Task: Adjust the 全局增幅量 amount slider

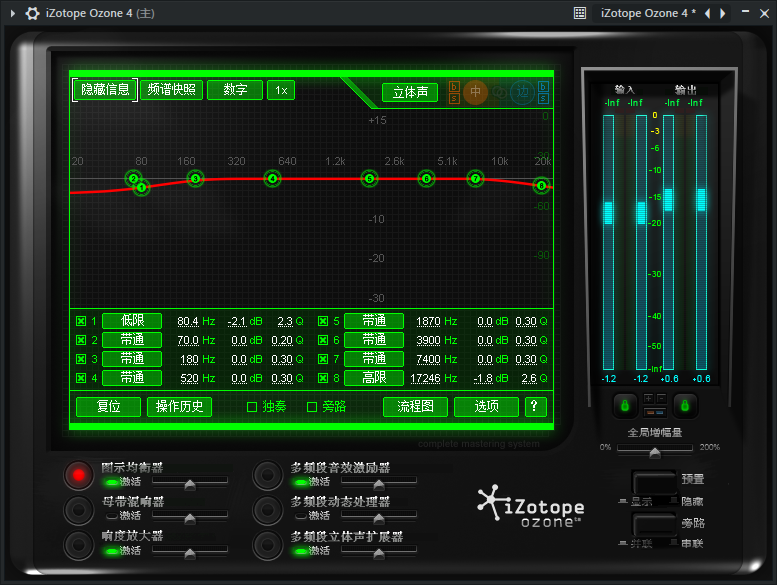Action: coord(655,452)
